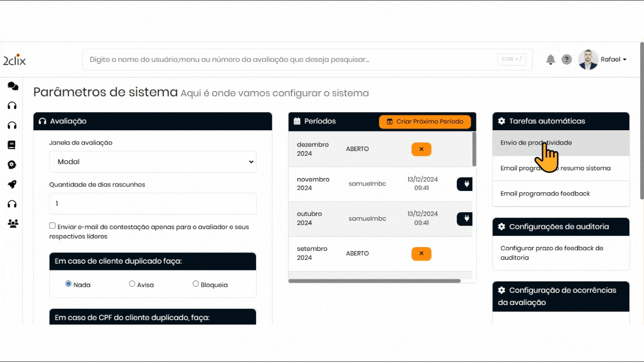Select the 'Bloqueia' radio option
Image resolution: width=644 pixels, height=362 pixels.
tap(196, 284)
